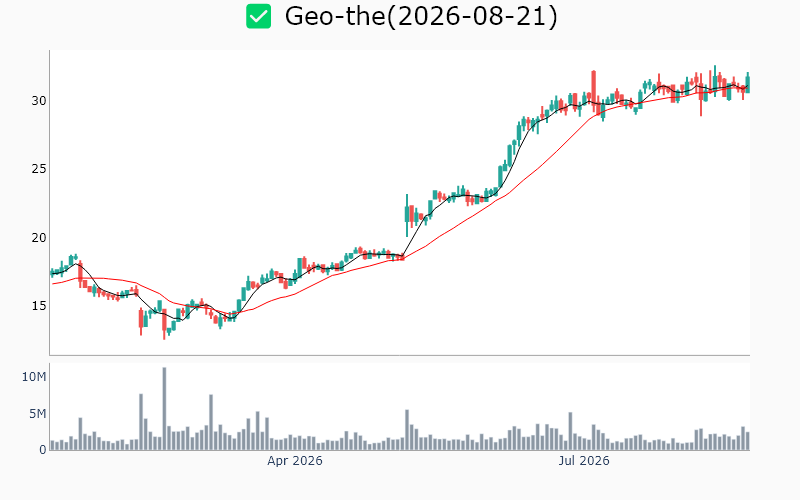Image resolution: width=800 pixels, height=500 pixels.
Task: Select the 30 price axis label
Action: (x=39, y=101)
